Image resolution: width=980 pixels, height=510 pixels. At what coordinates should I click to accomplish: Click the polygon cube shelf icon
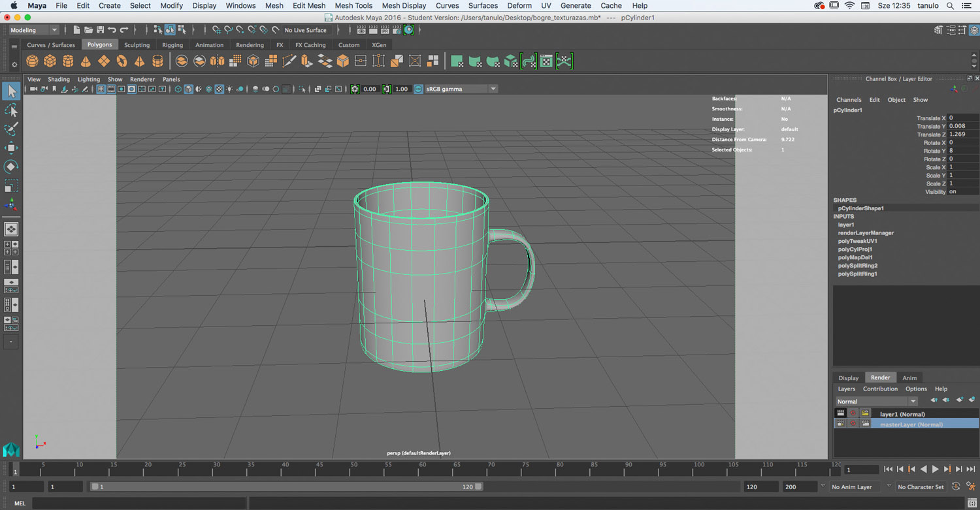click(50, 61)
